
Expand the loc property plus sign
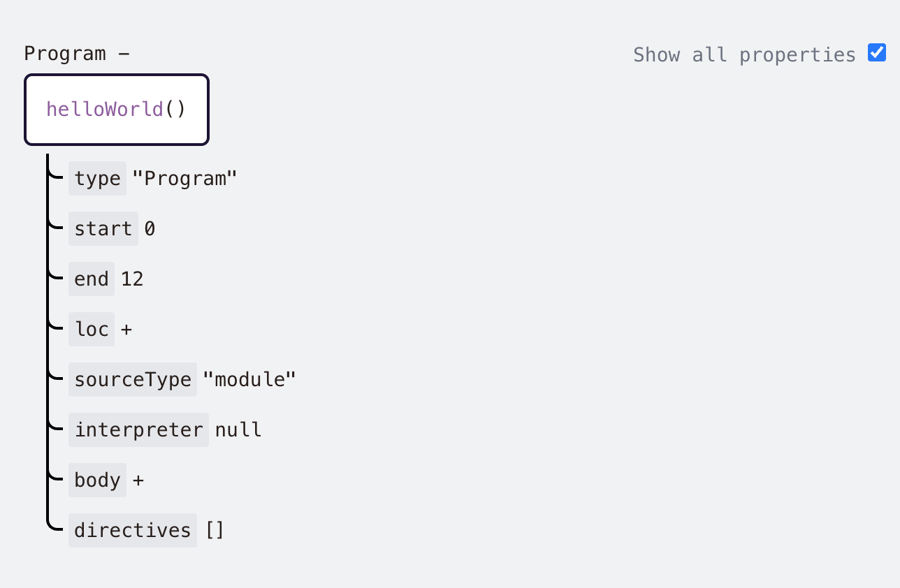coord(126,329)
